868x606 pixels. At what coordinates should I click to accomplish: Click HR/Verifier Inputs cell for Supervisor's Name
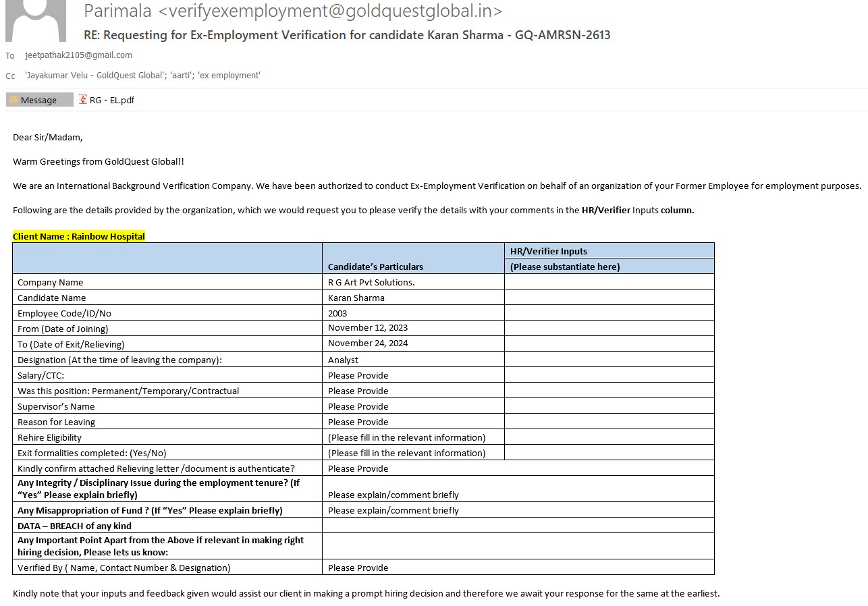click(609, 406)
